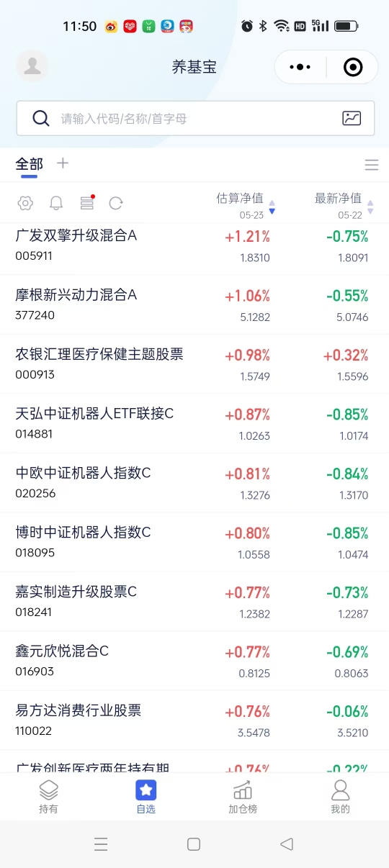Open fund 易方达消费行业股票 row

tap(194, 720)
